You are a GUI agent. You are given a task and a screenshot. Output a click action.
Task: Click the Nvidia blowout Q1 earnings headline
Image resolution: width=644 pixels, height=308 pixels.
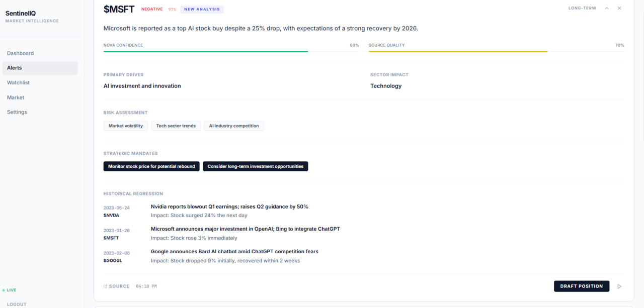(x=229, y=207)
